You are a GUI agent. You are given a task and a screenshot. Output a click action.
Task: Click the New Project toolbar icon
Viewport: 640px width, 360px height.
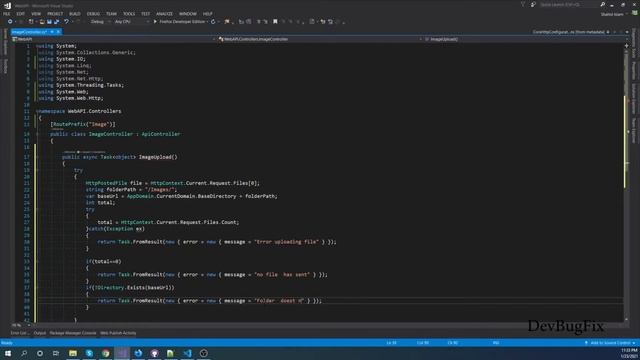(31, 22)
